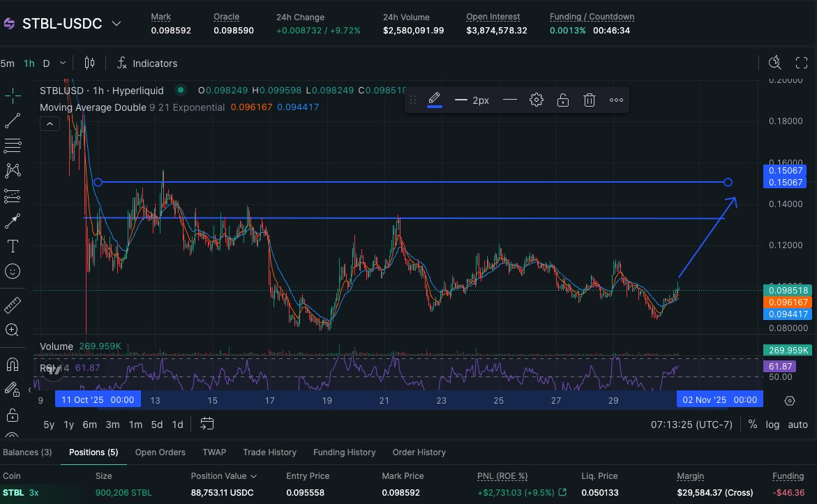Select the trend line drawing tool
Screen dimensions: 817x504
pos(13,121)
